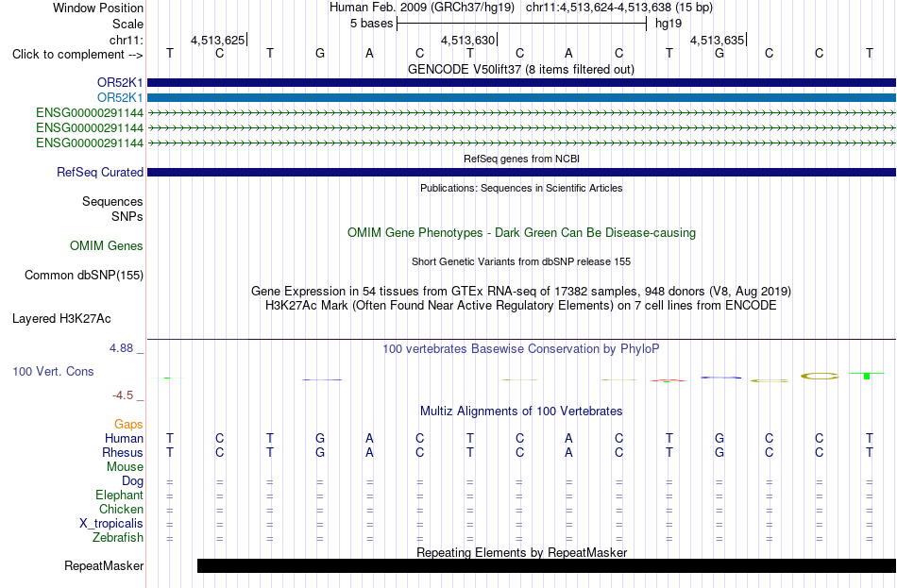Image resolution: width=897 pixels, height=588 pixels.
Task: Select the 'Chicken' alignment row label
Action: coord(121,509)
